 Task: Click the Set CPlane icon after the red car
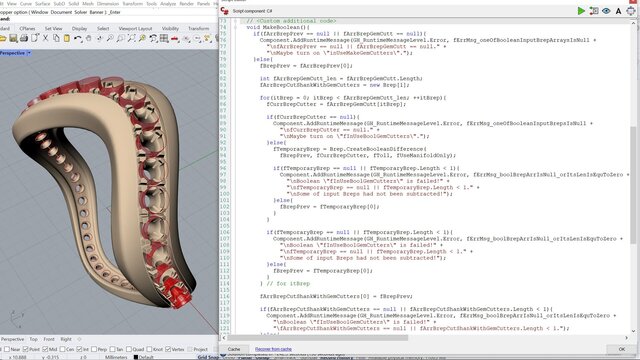(186, 38)
